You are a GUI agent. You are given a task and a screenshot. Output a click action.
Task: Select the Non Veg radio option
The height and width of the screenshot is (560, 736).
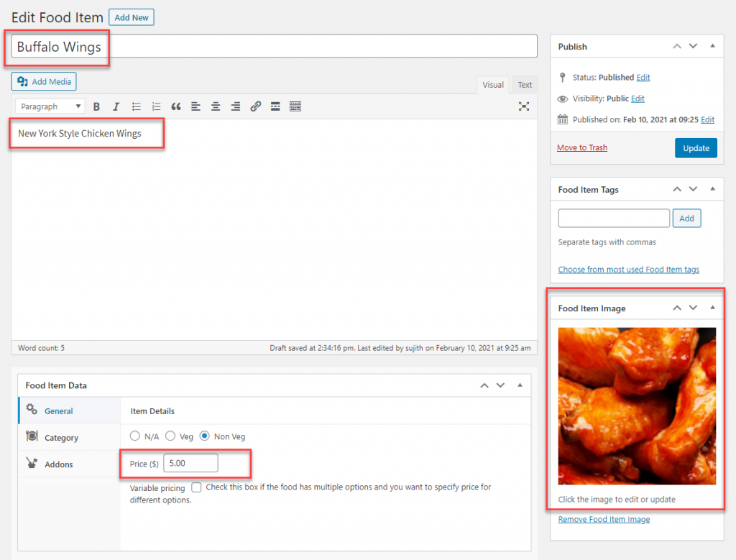(205, 436)
